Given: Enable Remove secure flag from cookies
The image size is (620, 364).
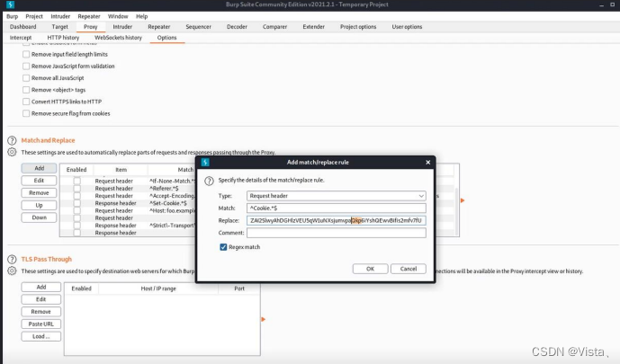Looking at the screenshot, I should click(x=26, y=113).
